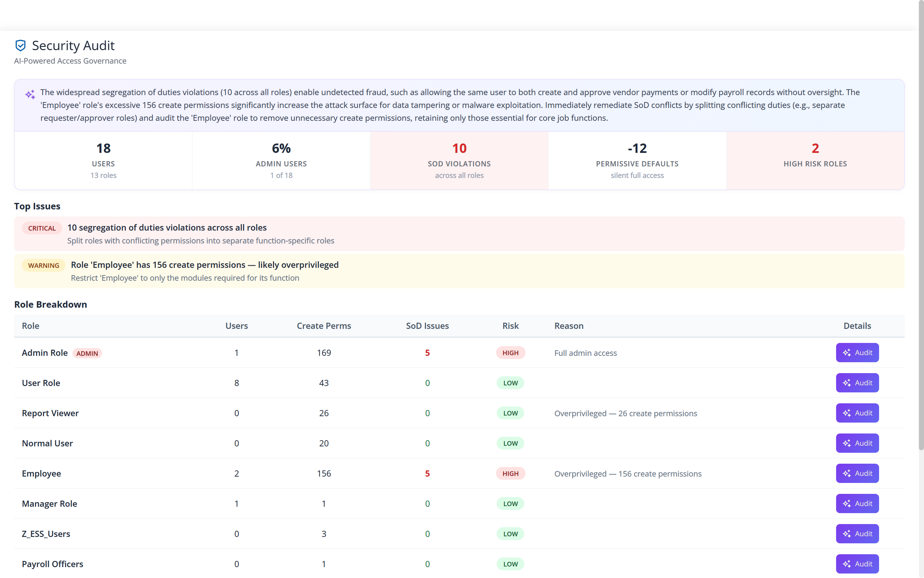Select the Manager Role row name
Viewport: 924px width, 578px height.
click(x=49, y=504)
